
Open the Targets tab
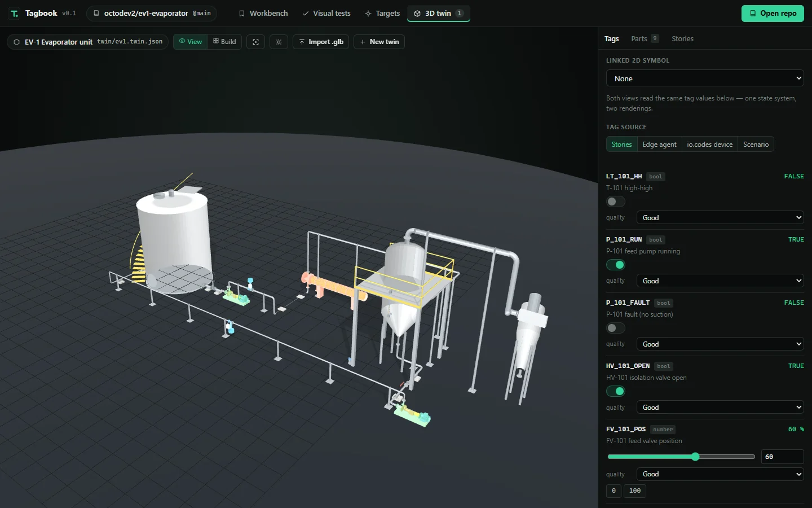382,14
